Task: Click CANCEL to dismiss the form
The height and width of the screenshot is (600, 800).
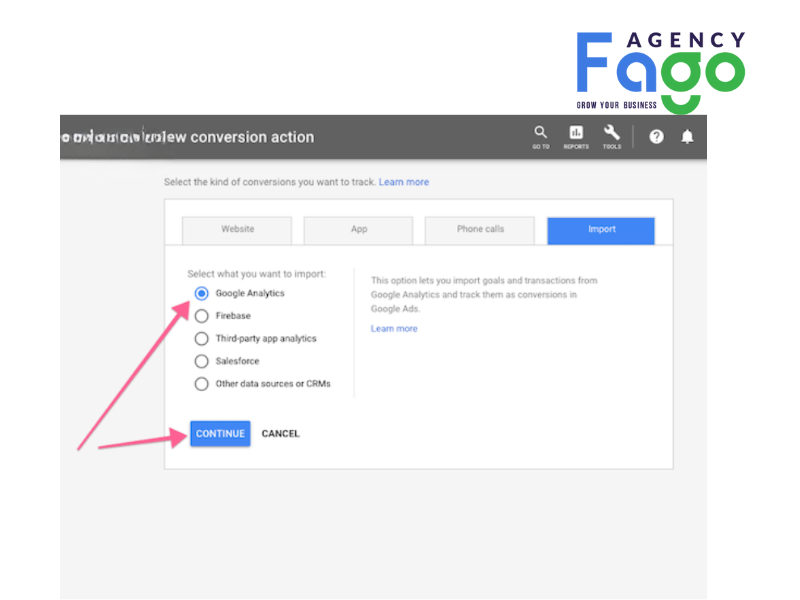Action: [280, 433]
